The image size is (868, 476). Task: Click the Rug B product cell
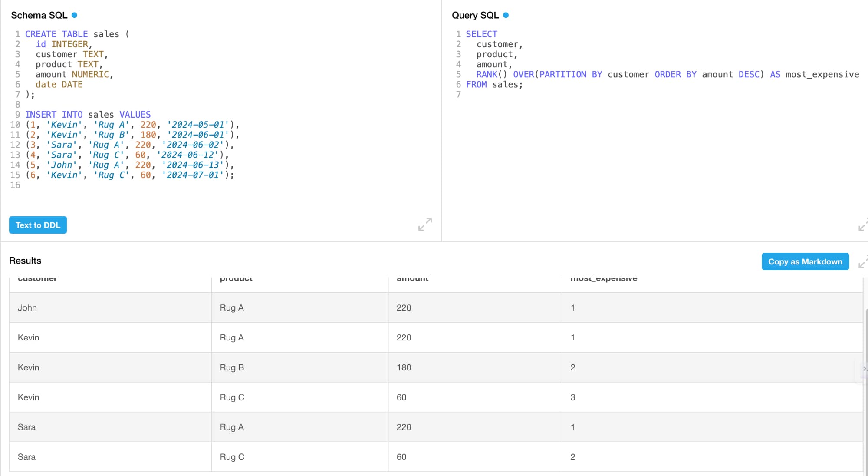click(232, 367)
